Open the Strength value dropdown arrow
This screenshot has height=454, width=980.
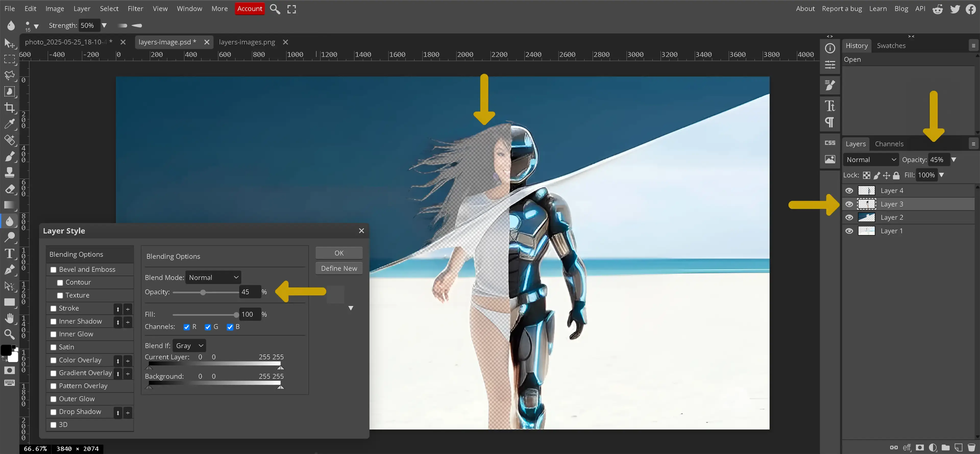pyautogui.click(x=104, y=26)
